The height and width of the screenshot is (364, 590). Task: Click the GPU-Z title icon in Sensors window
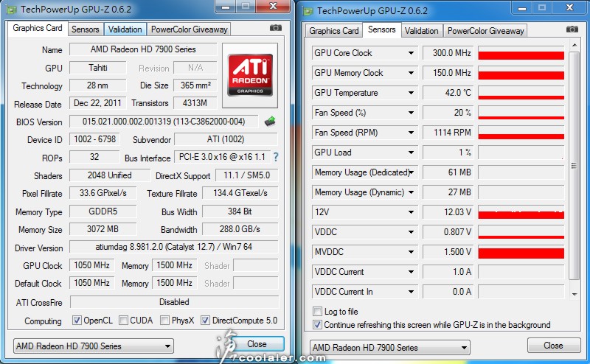pyautogui.click(x=308, y=11)
